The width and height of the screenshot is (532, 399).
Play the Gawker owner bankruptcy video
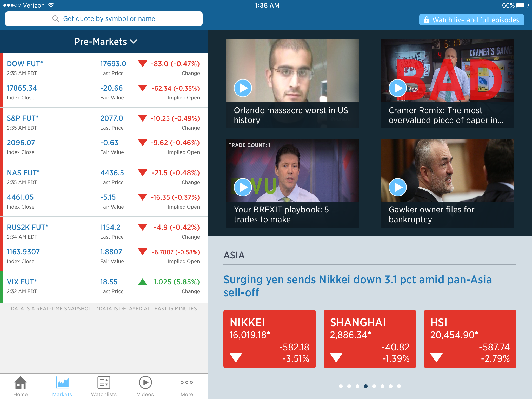[398, 187]
